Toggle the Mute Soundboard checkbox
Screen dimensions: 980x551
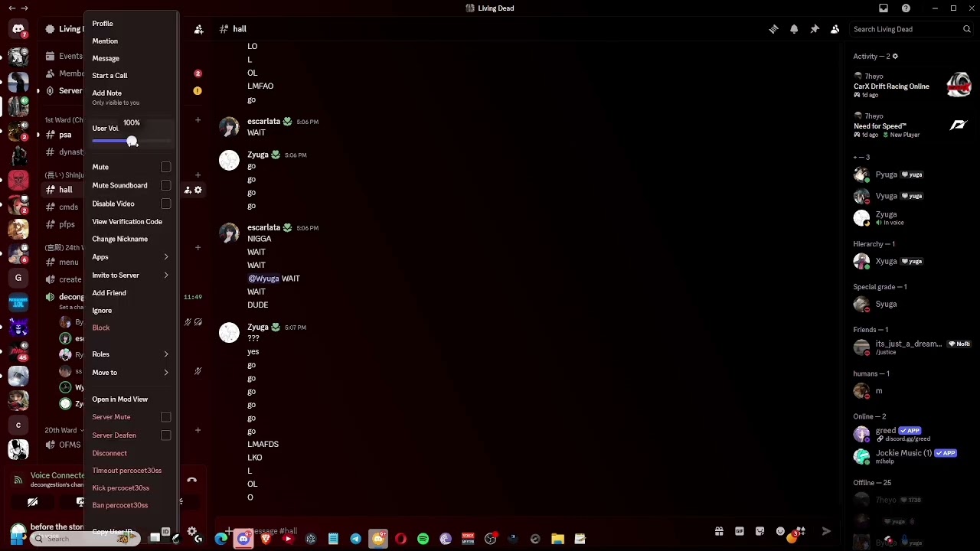point(165,185)
